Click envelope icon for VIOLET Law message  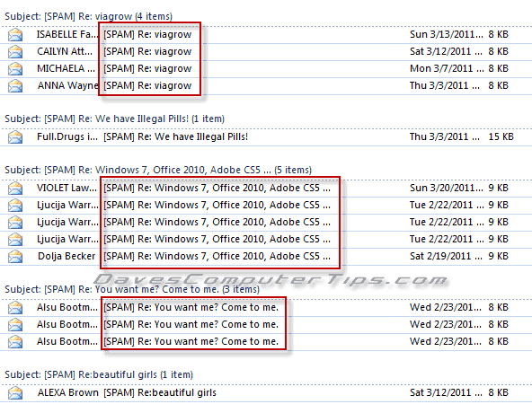click(x=15, y=189)
